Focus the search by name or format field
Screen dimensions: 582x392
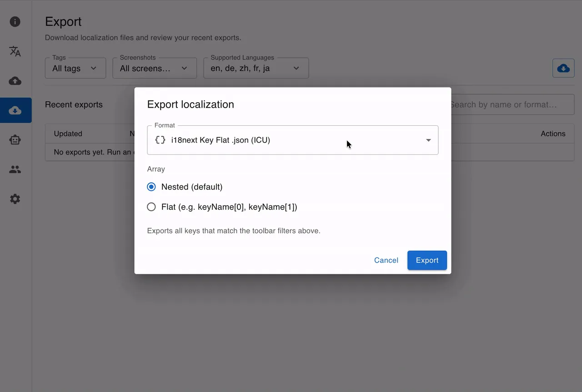510,104
